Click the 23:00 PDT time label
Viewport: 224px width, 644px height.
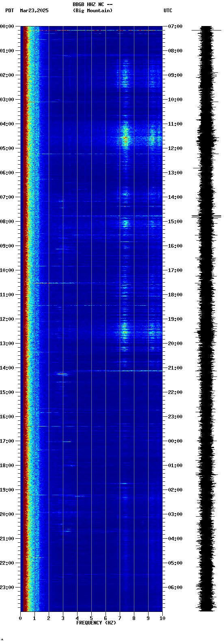[x=7, y=587]
